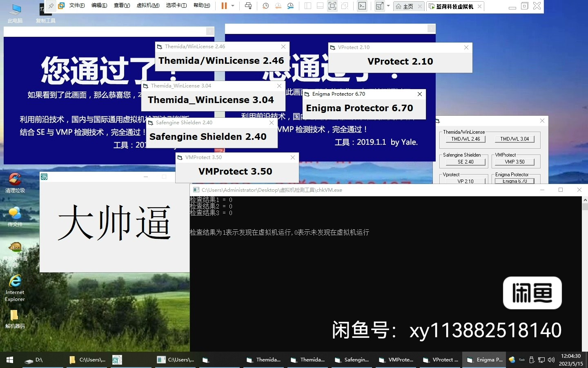
Task: Click the chkVM.exe console vertical scrollbar
Action: 585,274
